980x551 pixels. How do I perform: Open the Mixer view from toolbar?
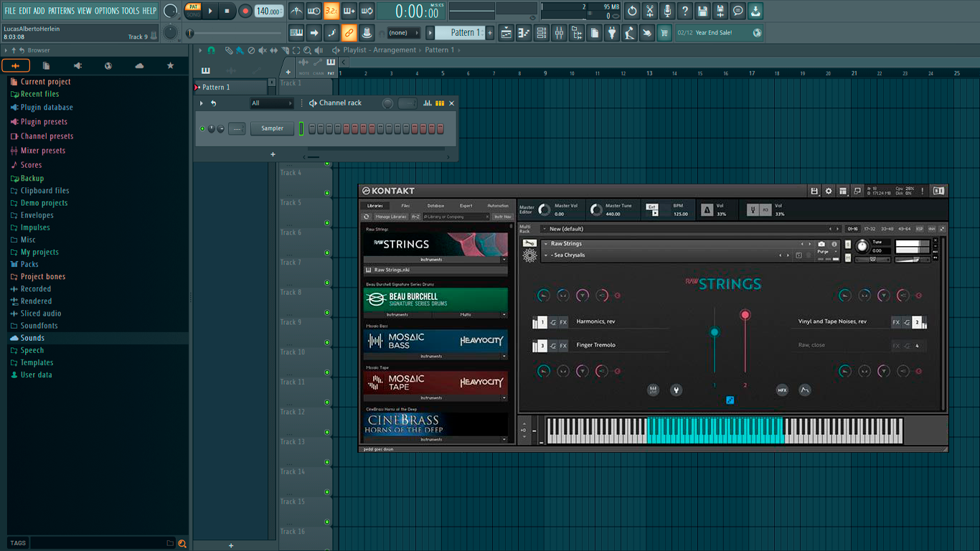(559, 33)
